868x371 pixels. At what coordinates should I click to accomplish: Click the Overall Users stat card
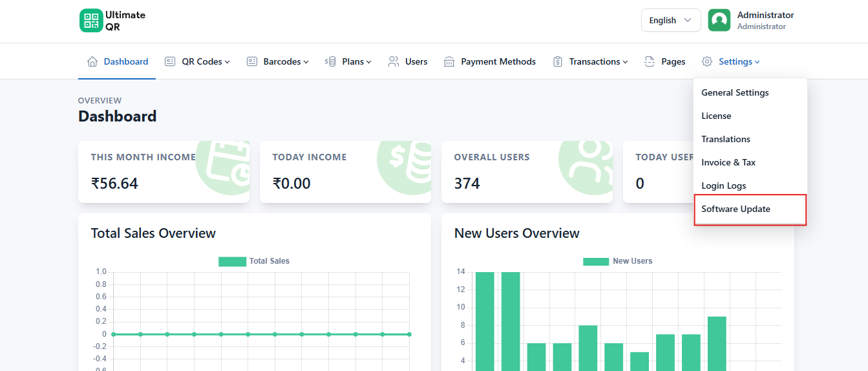(527, 172)
